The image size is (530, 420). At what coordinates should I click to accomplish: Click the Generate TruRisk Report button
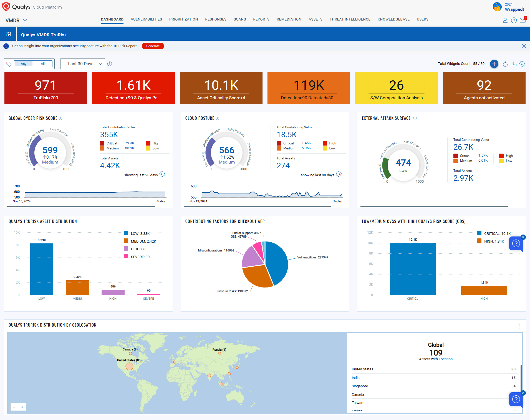point(153,46)
